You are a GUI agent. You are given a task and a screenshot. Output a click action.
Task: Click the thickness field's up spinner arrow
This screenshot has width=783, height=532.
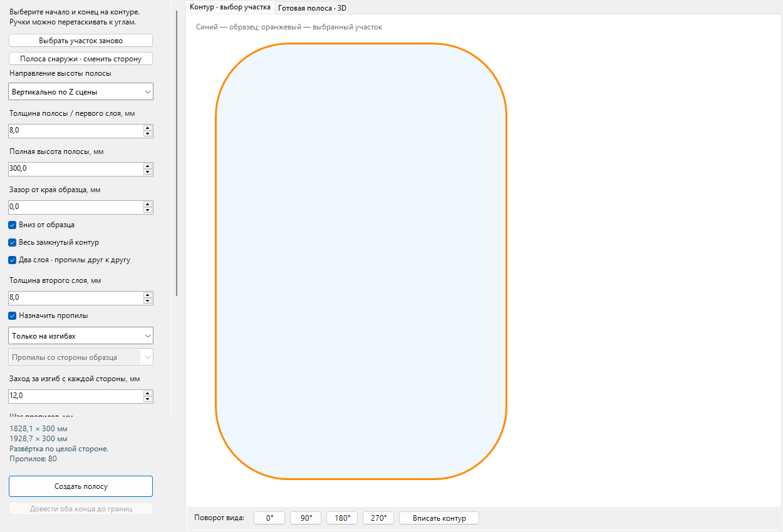(x=148, y=128)
